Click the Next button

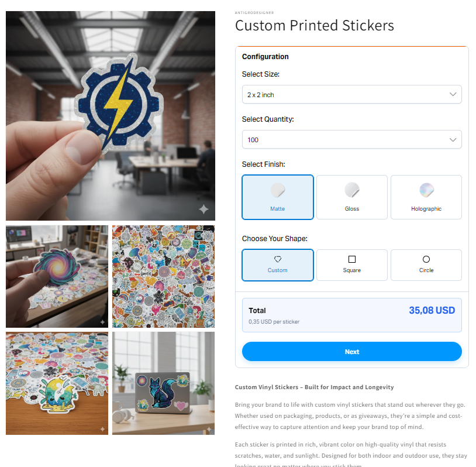coord(352,352)
